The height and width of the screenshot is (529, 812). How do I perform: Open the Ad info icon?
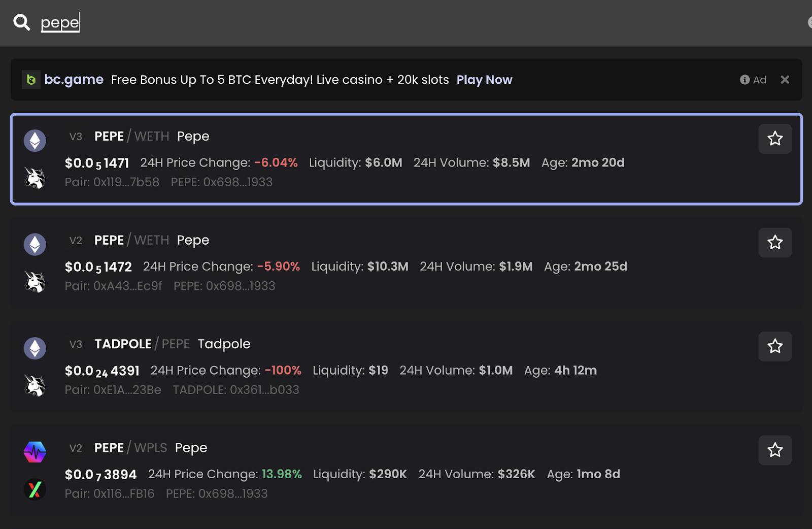[745, 80]
